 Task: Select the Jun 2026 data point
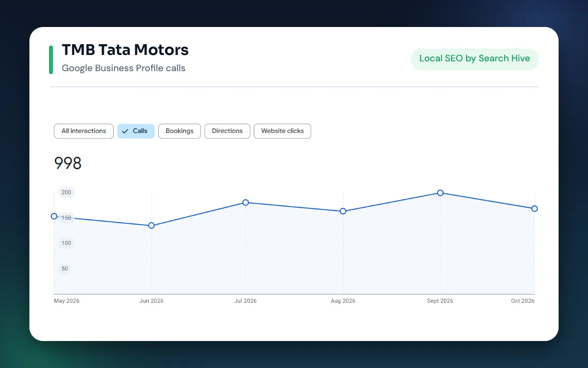point(151,226)
